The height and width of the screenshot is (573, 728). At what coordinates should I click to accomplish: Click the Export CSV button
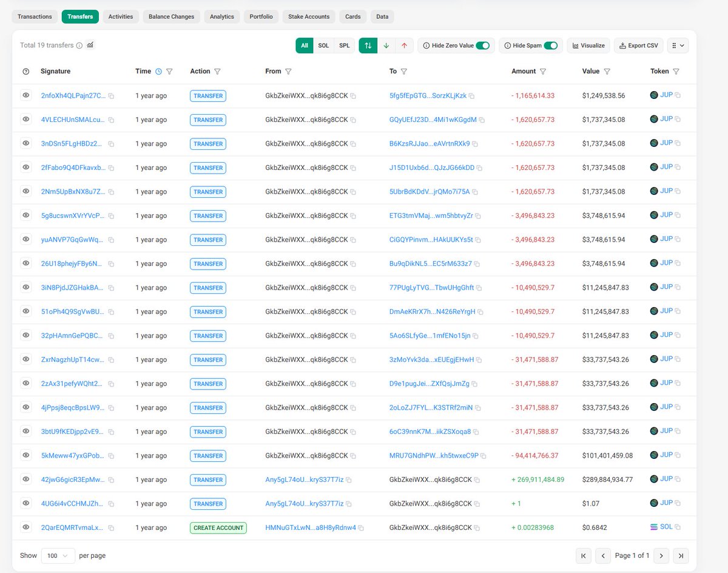(638, 45)
